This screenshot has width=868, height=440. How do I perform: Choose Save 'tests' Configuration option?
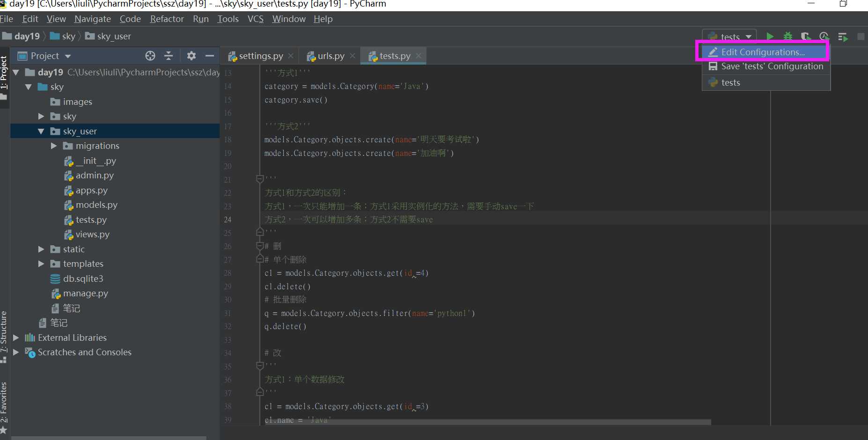(x=766, y=66)
